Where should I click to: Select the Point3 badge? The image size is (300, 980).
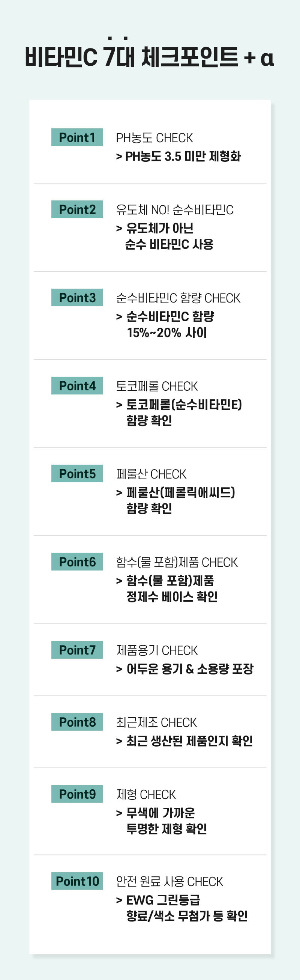(77, 298)
